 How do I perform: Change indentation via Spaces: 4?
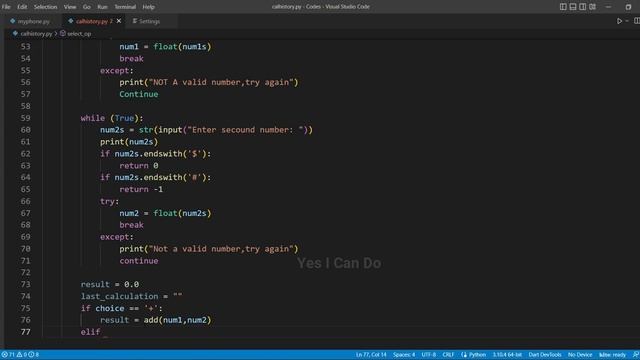click(404, 355)
